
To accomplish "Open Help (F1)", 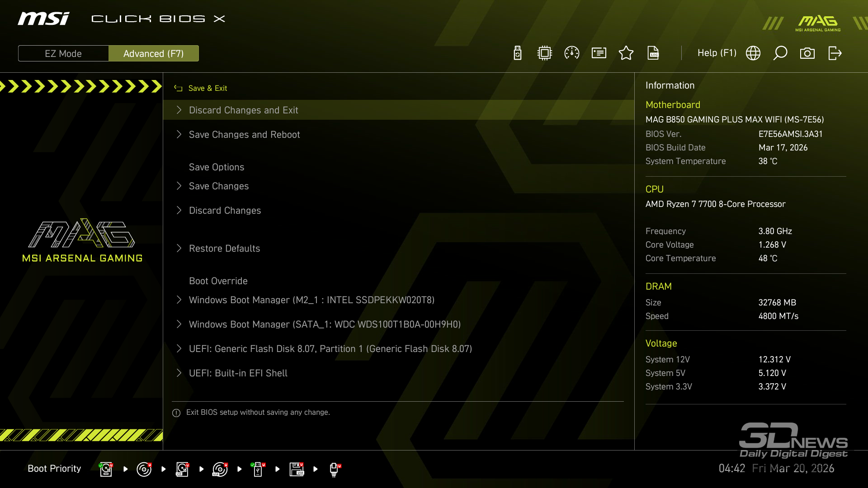I will click(717, 53).
